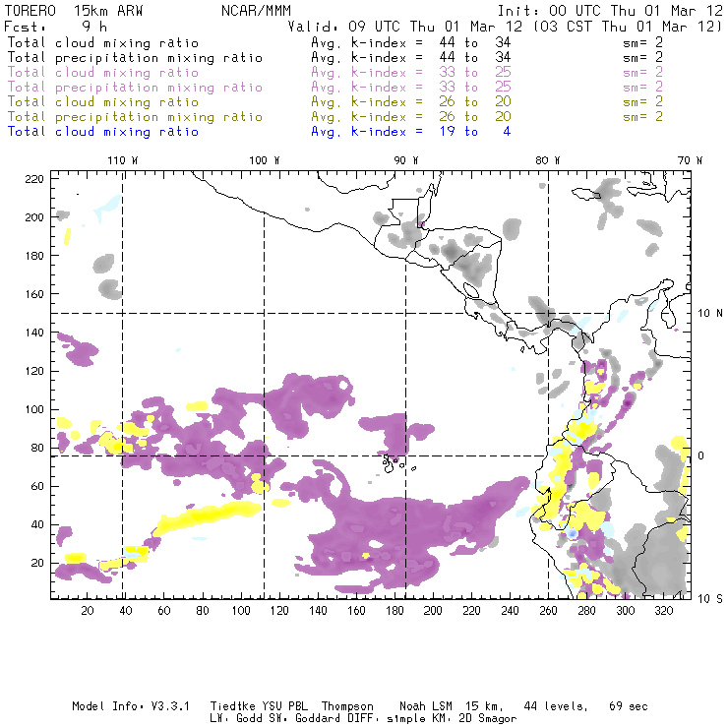Click 'Init: 00 UTC Thu 01 Mar 12'
728x728 pixels.
(x=610, y=11)
